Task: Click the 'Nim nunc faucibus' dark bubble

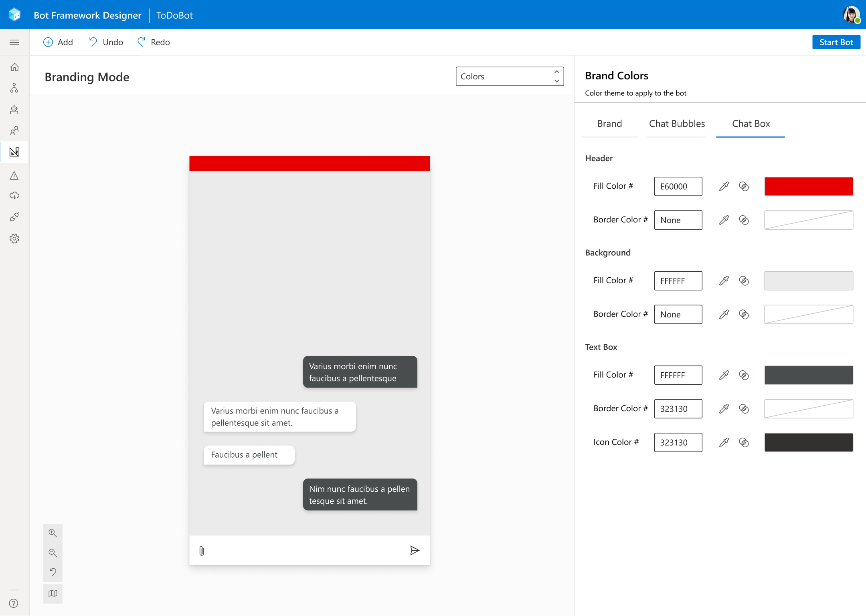Action: (x=360, y=495)
